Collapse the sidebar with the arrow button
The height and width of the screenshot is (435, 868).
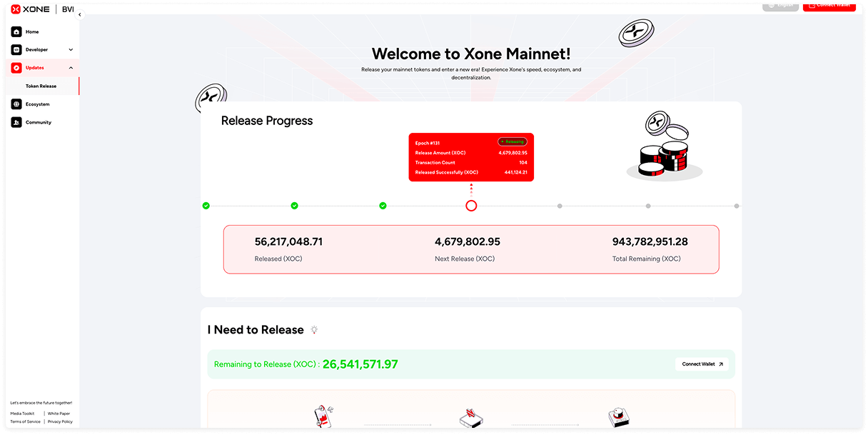click(79, 14)
